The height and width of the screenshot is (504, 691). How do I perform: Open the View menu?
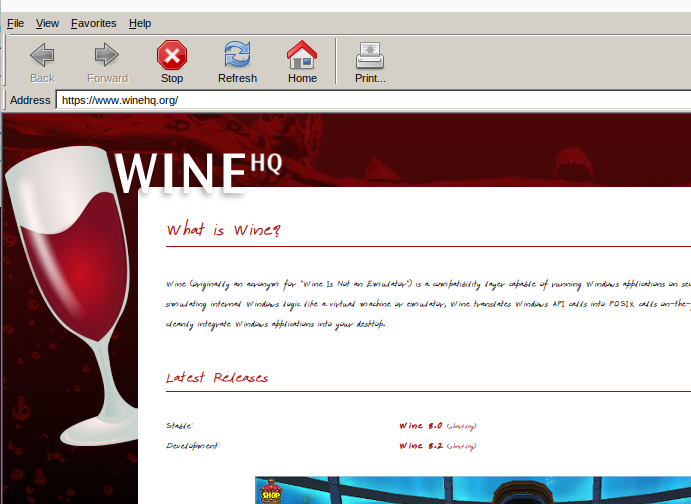(47, 23)
